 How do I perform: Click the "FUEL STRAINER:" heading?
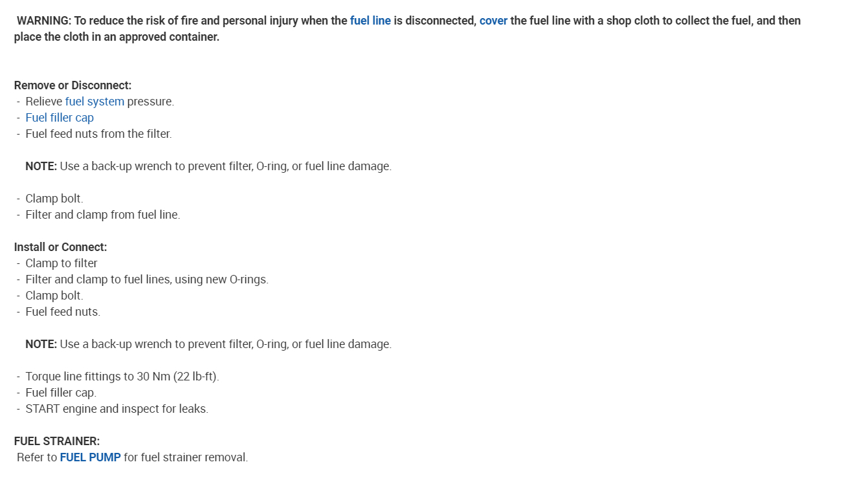(x=57, y=441)
